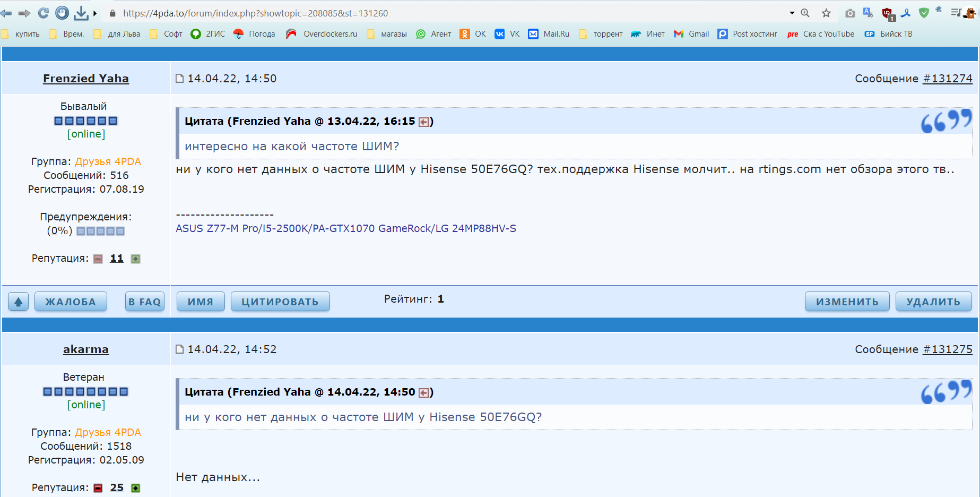Jump to quoted post from 14.04.22, 14:50

(x=423, y=393)
